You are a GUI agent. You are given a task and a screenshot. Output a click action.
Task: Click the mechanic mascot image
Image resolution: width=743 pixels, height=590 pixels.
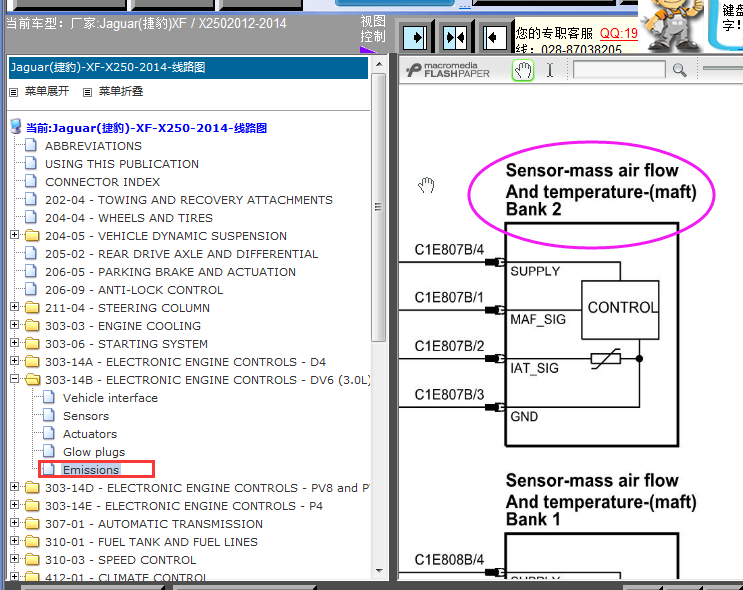671,26
